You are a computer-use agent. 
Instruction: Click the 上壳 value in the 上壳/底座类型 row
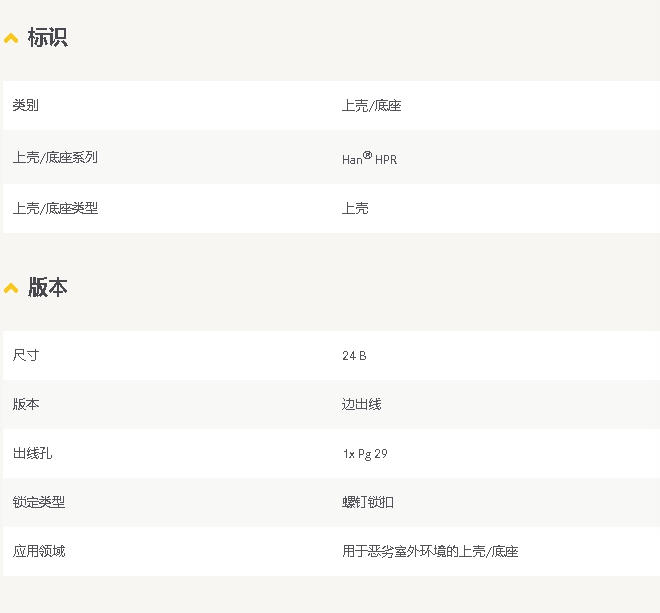355,208
